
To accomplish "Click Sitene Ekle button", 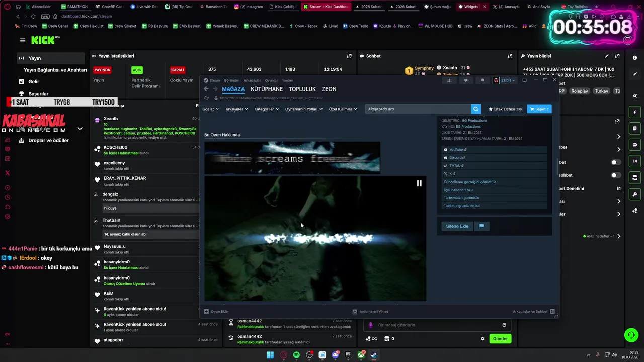I will (457, 226).
